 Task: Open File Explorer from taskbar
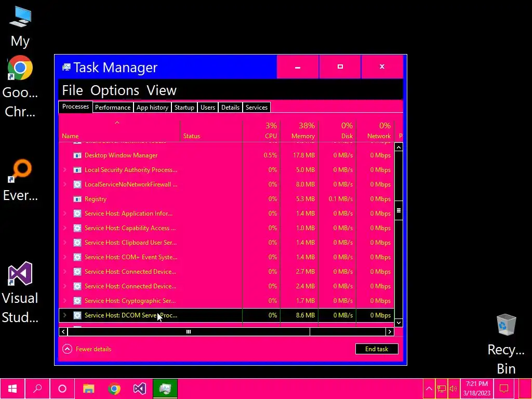[x=88, y=389]
